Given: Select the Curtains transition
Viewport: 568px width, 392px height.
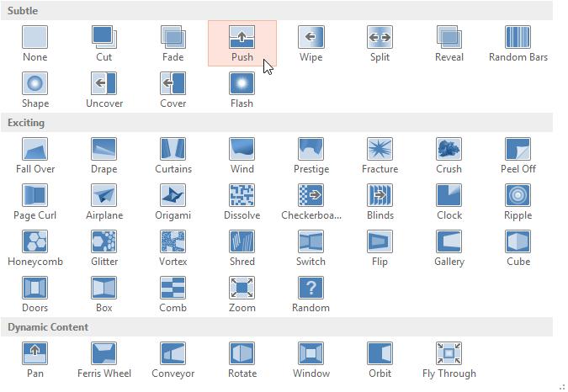Looking at the screenshot, I should pos(173,156).
